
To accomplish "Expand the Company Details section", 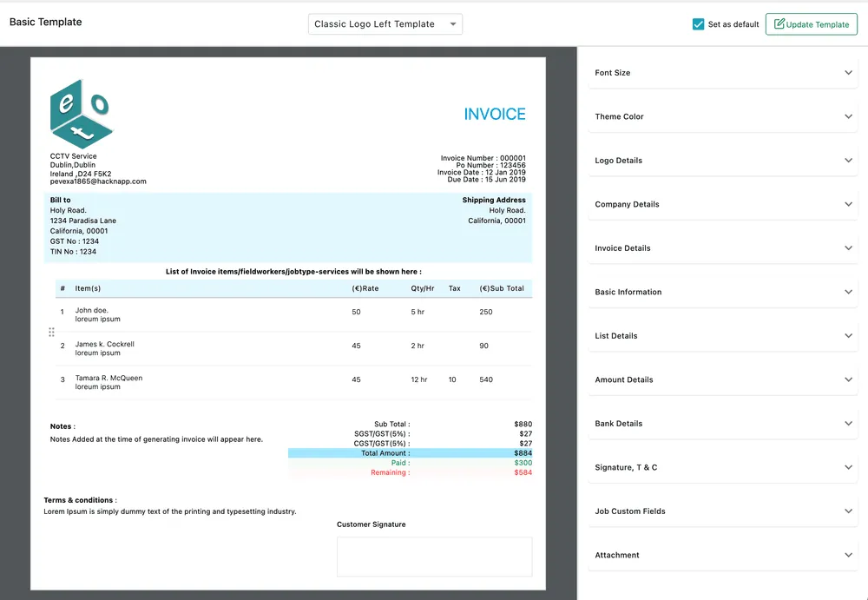I will [x=723, y=204].
